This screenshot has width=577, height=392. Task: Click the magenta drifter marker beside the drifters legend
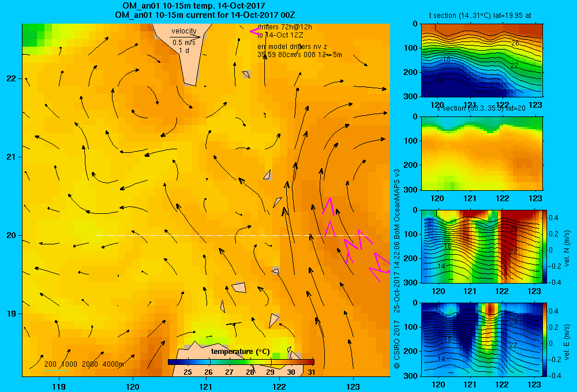click(255, 32)
